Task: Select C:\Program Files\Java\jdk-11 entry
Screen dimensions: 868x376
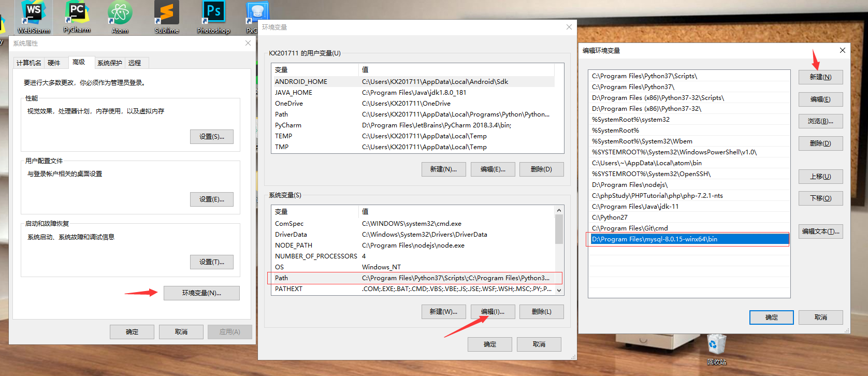Action: click(x=689, y=207)
